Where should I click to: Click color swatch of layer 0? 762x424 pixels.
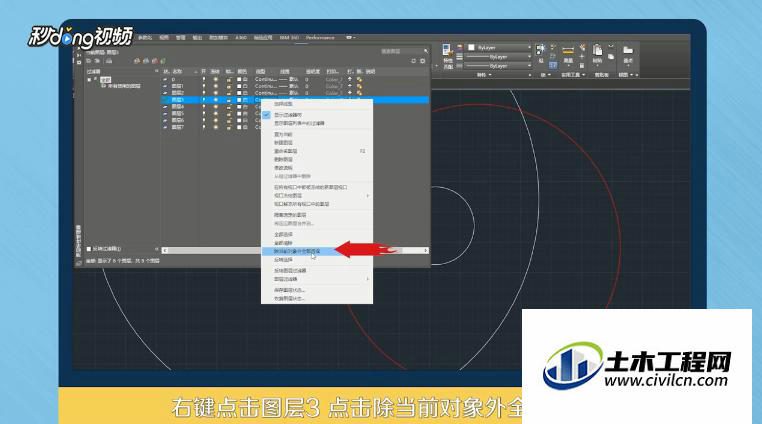click(239, 79)
